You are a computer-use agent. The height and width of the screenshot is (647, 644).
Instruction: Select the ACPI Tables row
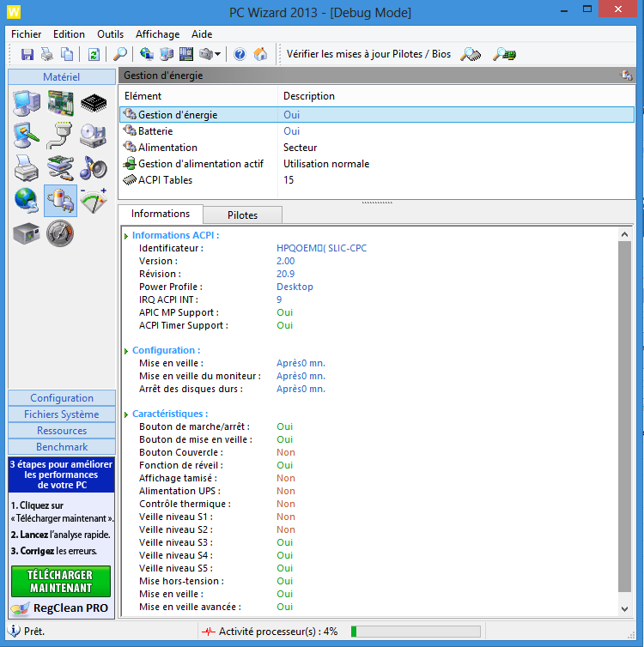pos(377,180)
